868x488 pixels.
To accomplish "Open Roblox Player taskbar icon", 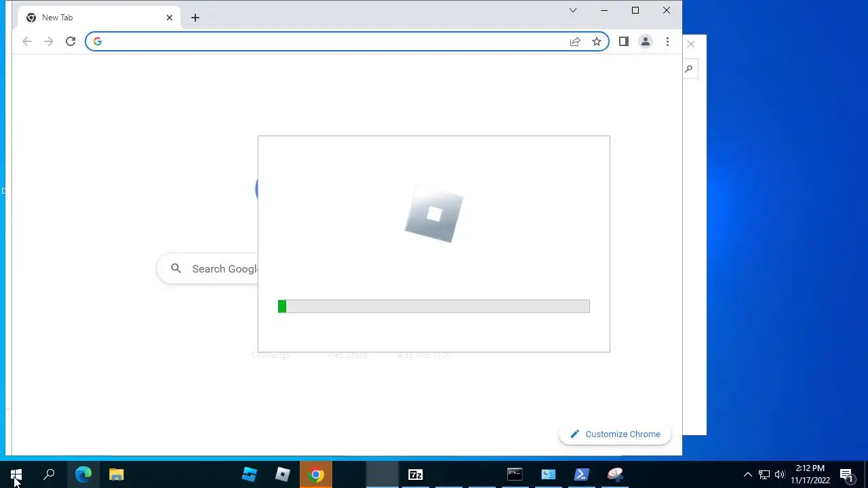I will pos(283,474).
